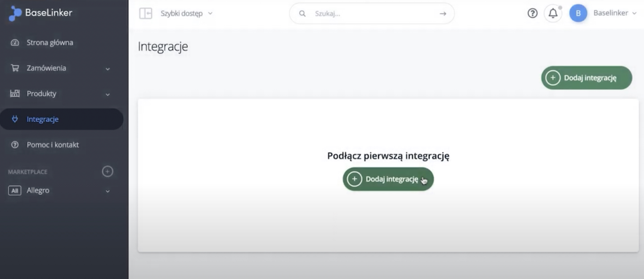Expand the Szybki dostęp dropdown

pyautogui.click(x=210, y=13)
